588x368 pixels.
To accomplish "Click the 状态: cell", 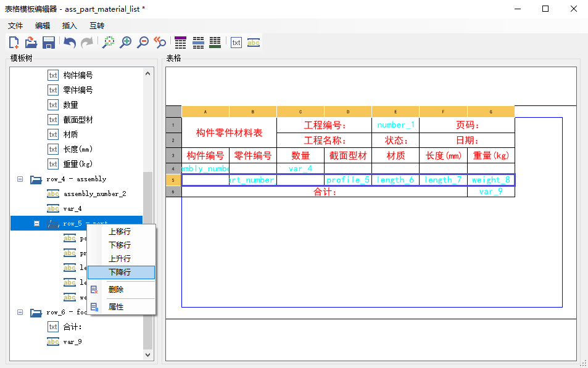I will click(x=395, y=141).
